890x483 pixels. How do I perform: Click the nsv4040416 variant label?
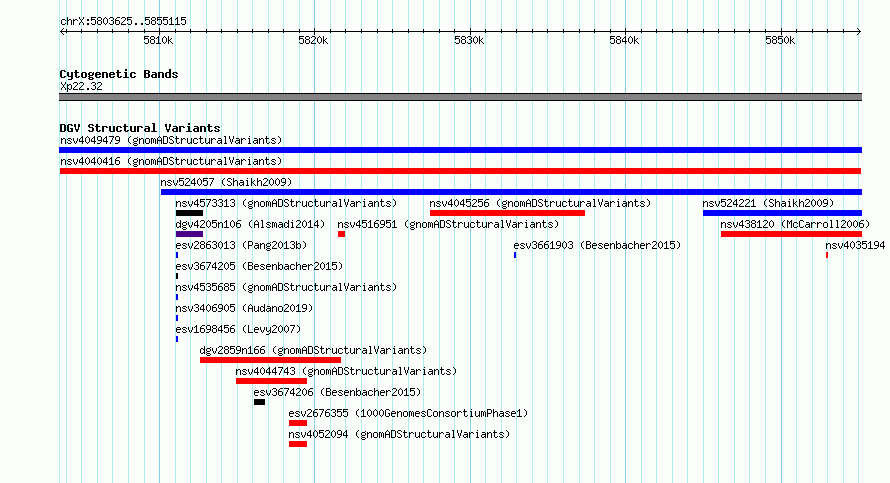point(171,161)
